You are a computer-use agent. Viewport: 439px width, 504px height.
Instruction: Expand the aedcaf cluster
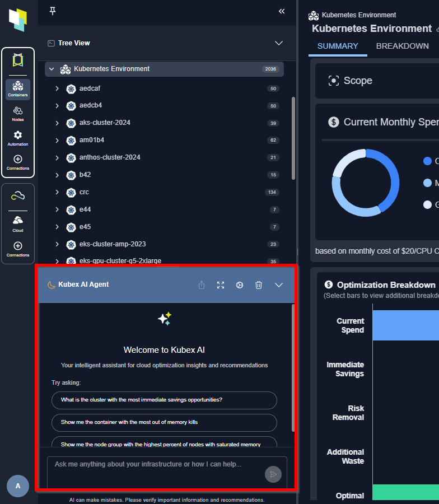click(57, 88)
